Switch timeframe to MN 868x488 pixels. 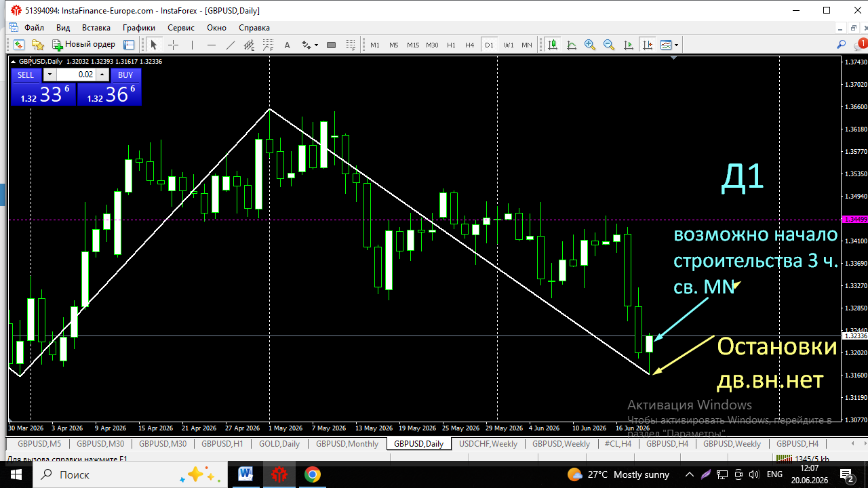coord(527,45)
